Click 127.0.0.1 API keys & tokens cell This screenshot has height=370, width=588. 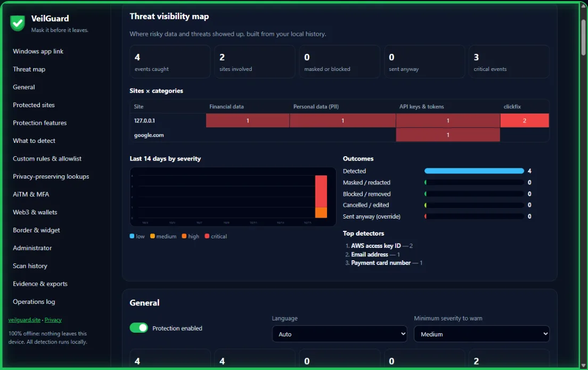(448, 120)
